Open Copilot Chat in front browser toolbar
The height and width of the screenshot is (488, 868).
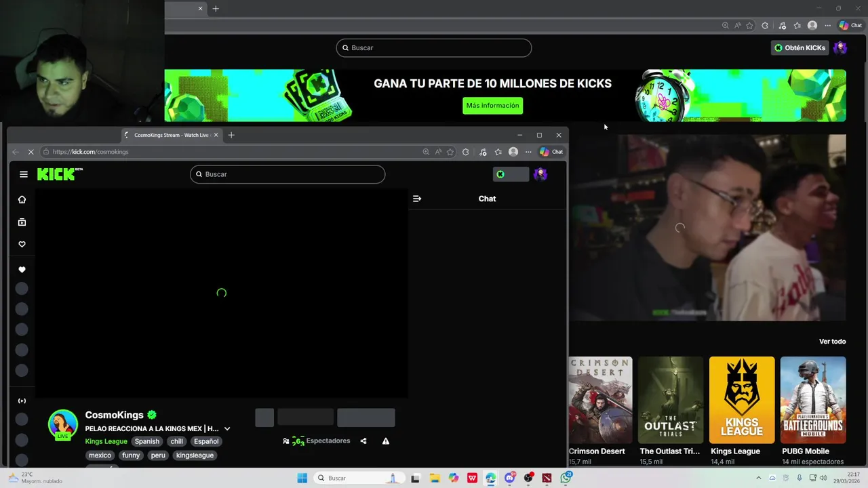pos(551,152)
